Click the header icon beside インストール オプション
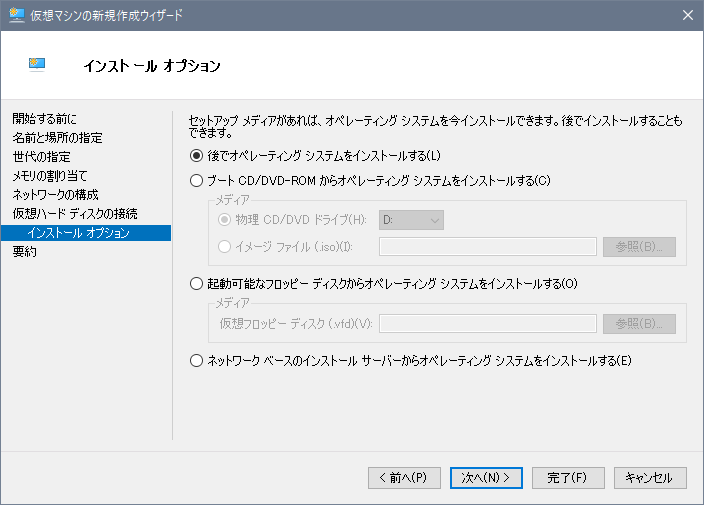Image resolution: width=704 pixels, height=505 pixels. tap(38, 65)
